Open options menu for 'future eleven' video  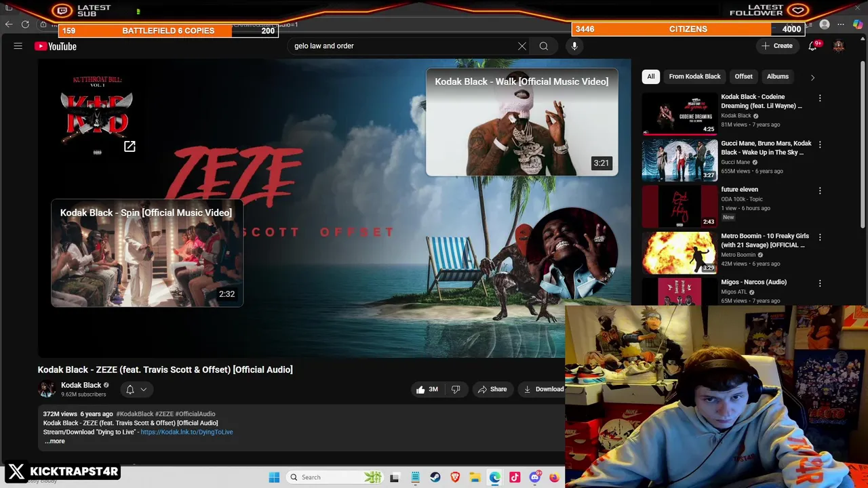(820, 191)
